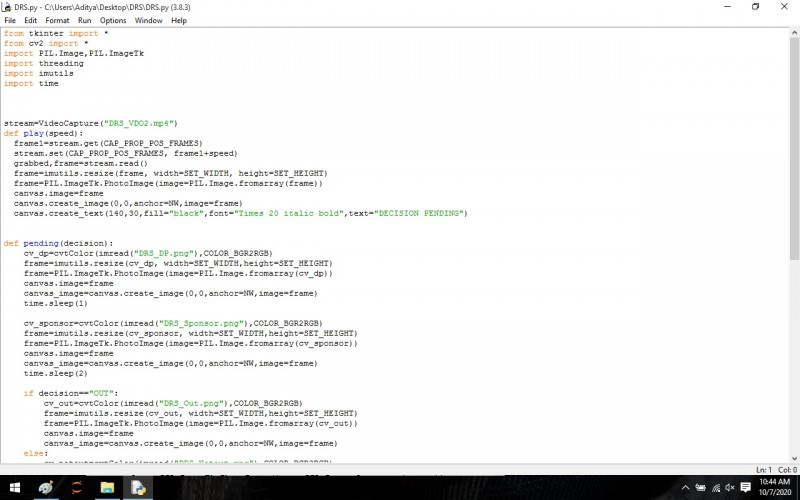
Task: Open the Window menu
Action: pos(148,20)
